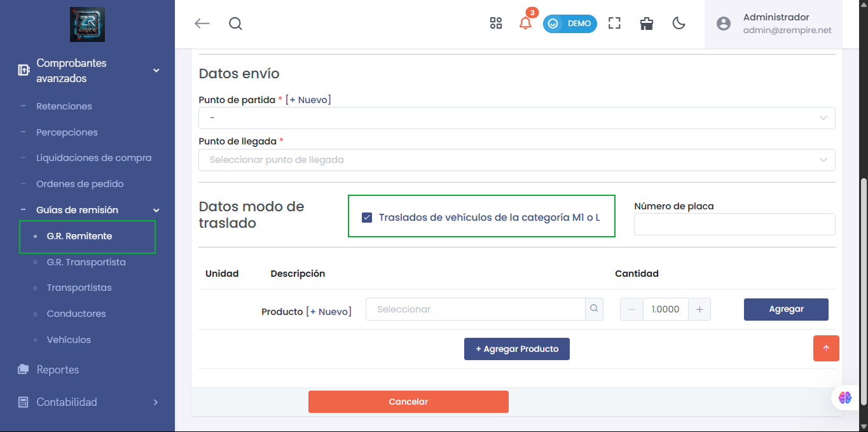Decrease quantity with the minus stepper

click(631, 309)
